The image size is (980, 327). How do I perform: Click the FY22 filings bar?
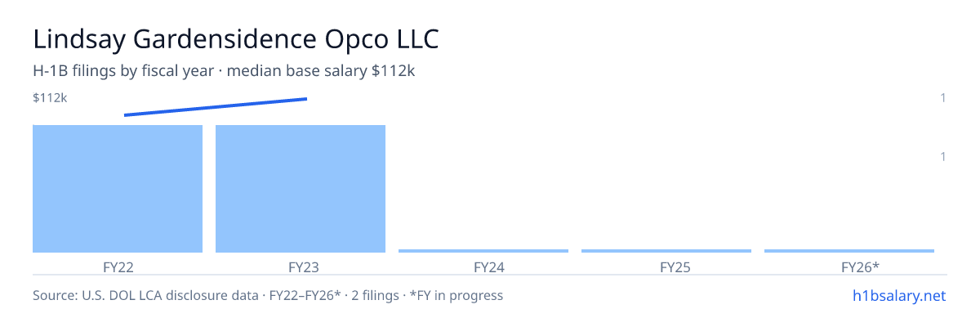[118, 189]
